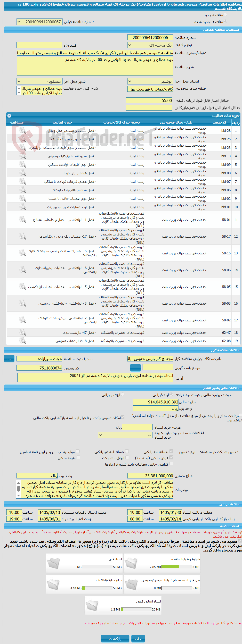The width and height of the screenshot is (242, 644).
Task: Click حوزه فعالیت column header
Action: 62,123
